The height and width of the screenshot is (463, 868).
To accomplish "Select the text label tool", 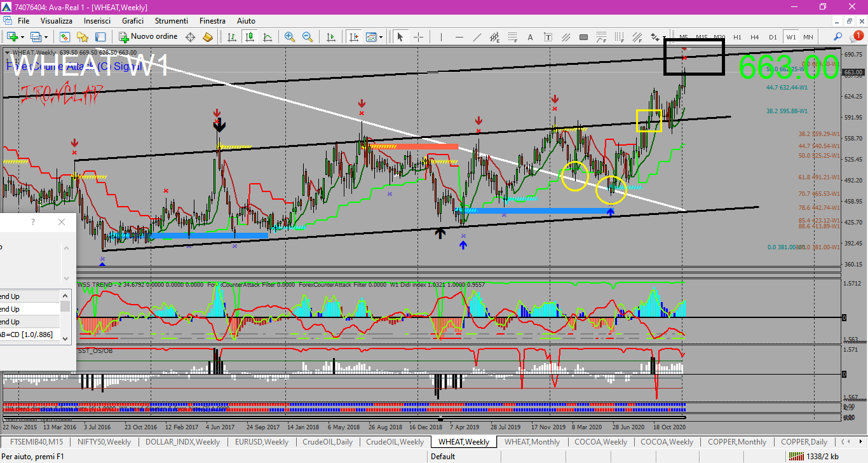I will click(548, 37).
